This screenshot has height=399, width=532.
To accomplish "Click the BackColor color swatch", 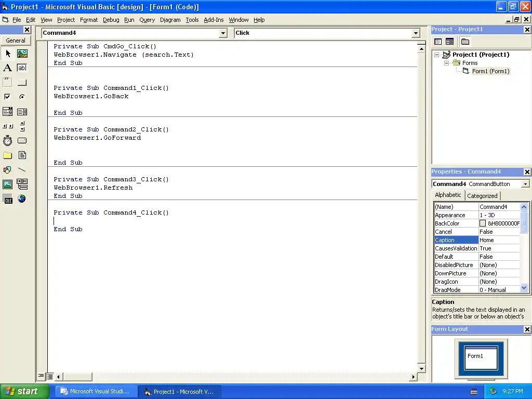I will click(x=483, y=223).
